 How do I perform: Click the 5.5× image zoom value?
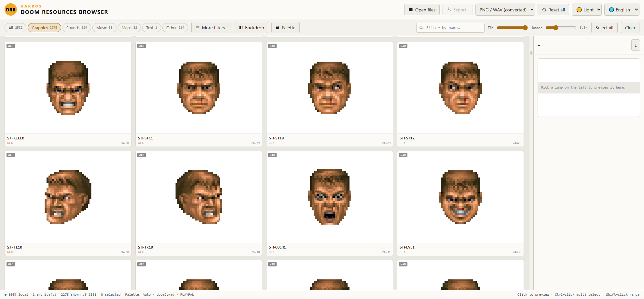[583, 28]
